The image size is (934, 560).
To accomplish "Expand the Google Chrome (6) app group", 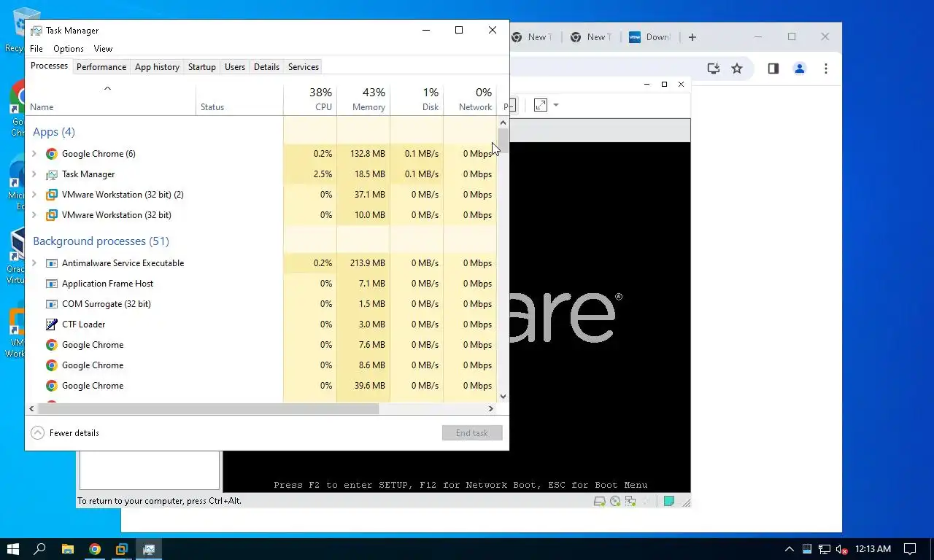I will tap(34, 154).
